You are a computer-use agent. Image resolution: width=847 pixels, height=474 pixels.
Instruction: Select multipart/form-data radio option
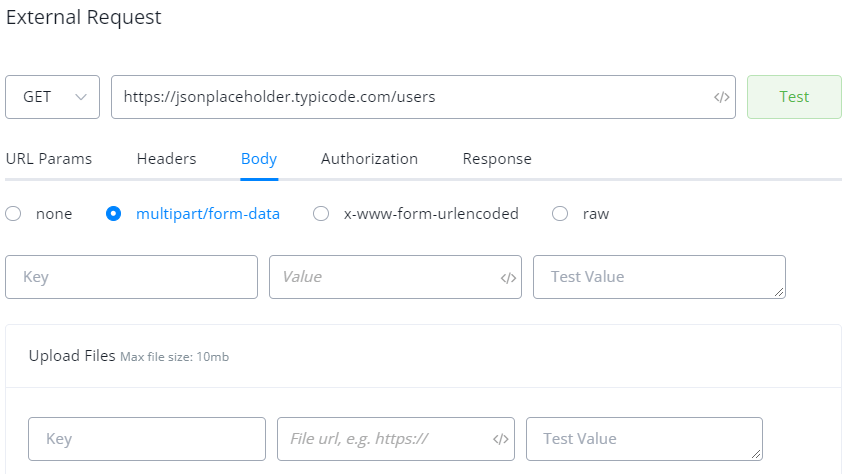(x=114, y=214)
